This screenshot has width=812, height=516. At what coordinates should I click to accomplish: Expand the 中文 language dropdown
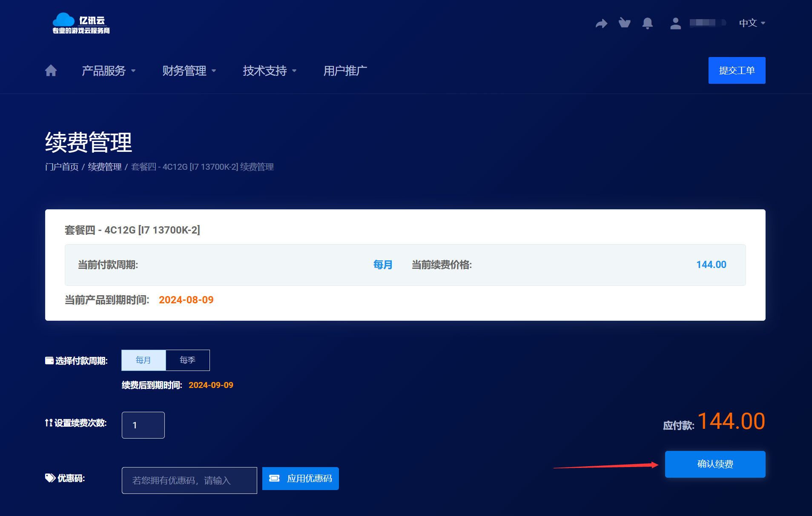pyautogui.click(x=752, y=23)
